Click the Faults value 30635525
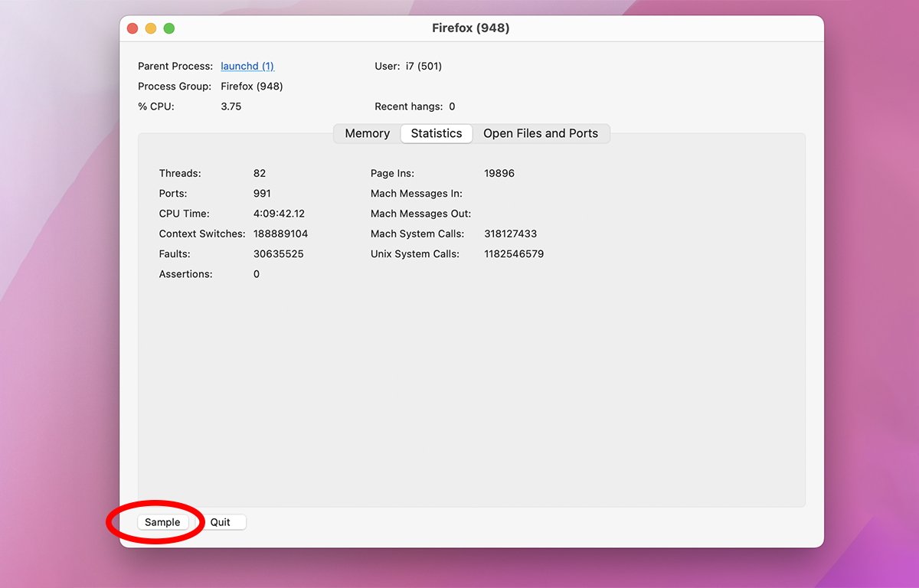The width and height of the screenshot is (919, 588). 278,254
